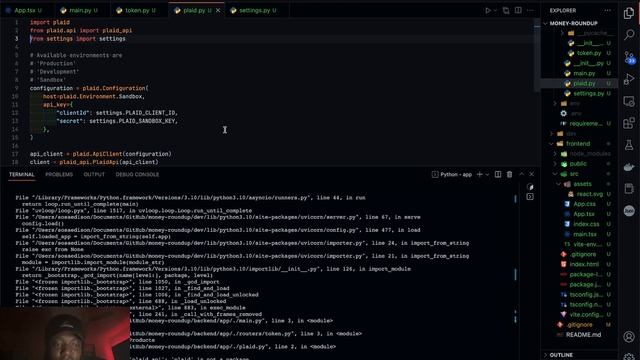Image resolution: width=640 pixels, height=360 pixels.
Task: Show the TERMINAL panel tab
Action: coord(22,174)
